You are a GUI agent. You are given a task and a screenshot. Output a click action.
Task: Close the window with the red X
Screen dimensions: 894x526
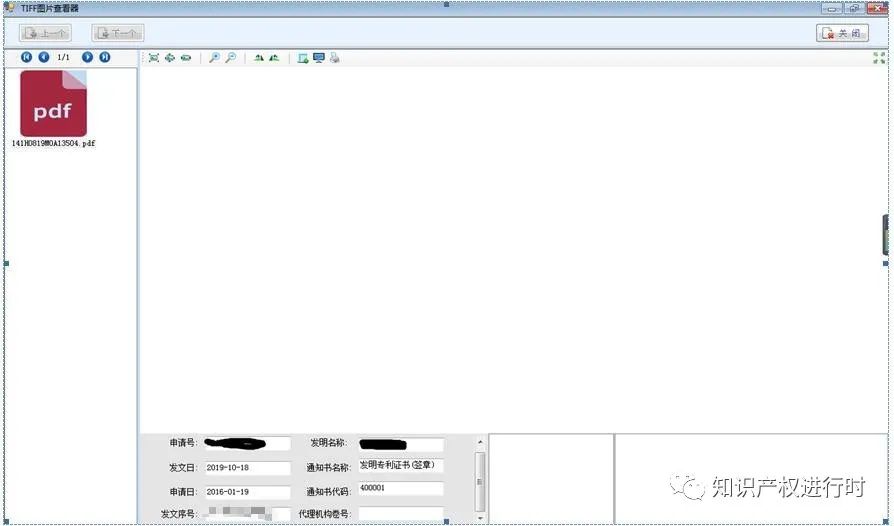coord(877,9)
